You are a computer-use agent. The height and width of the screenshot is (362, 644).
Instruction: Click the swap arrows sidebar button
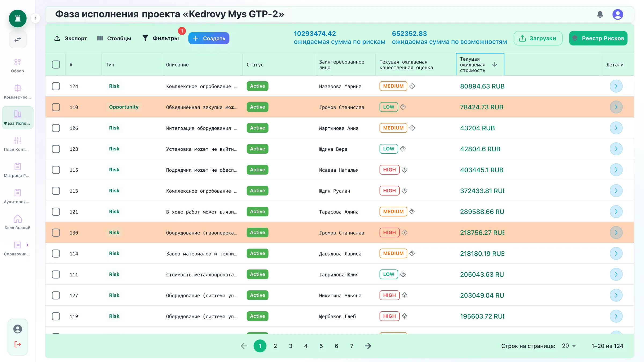point(18,39)
